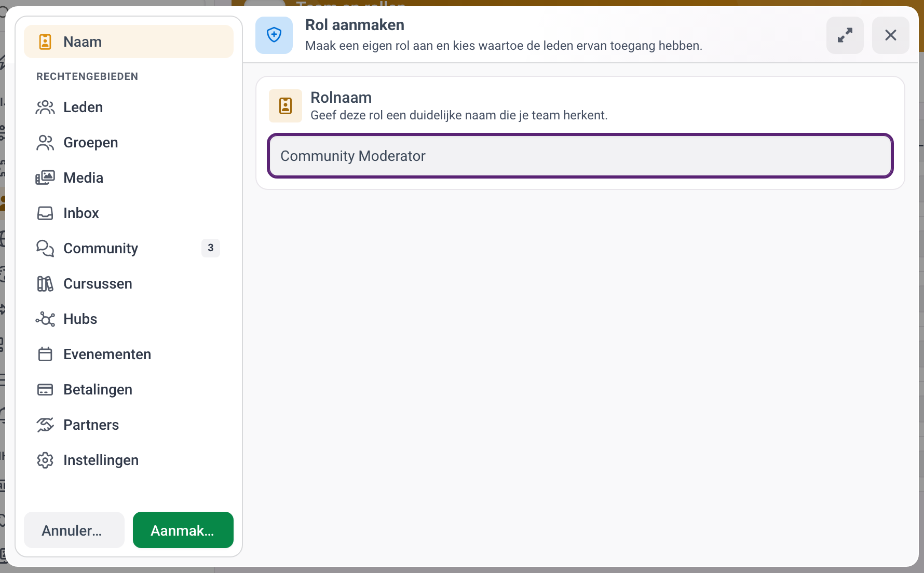924x573 pixels.
Task: Open Betalingen permissions
Action: click(x=129, y=389)
